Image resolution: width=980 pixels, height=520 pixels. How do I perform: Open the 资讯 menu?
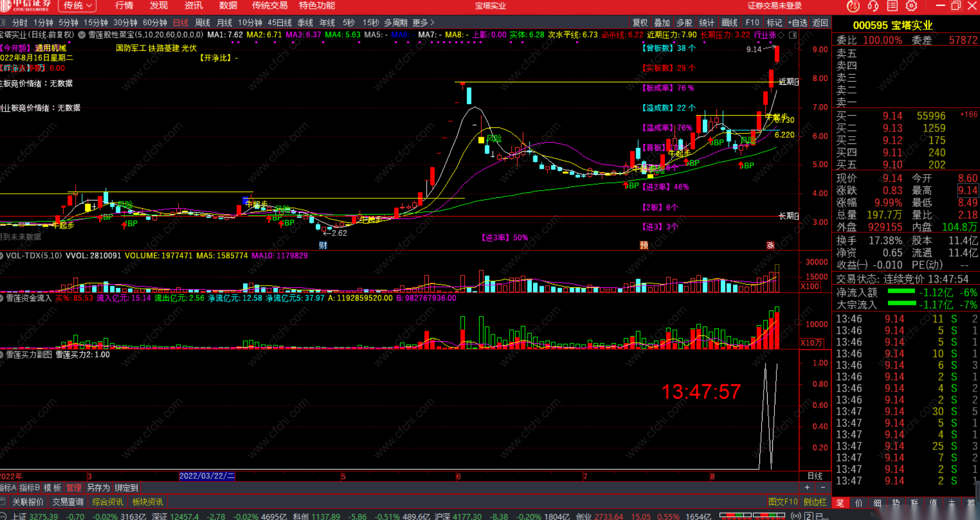pos(193,6)
